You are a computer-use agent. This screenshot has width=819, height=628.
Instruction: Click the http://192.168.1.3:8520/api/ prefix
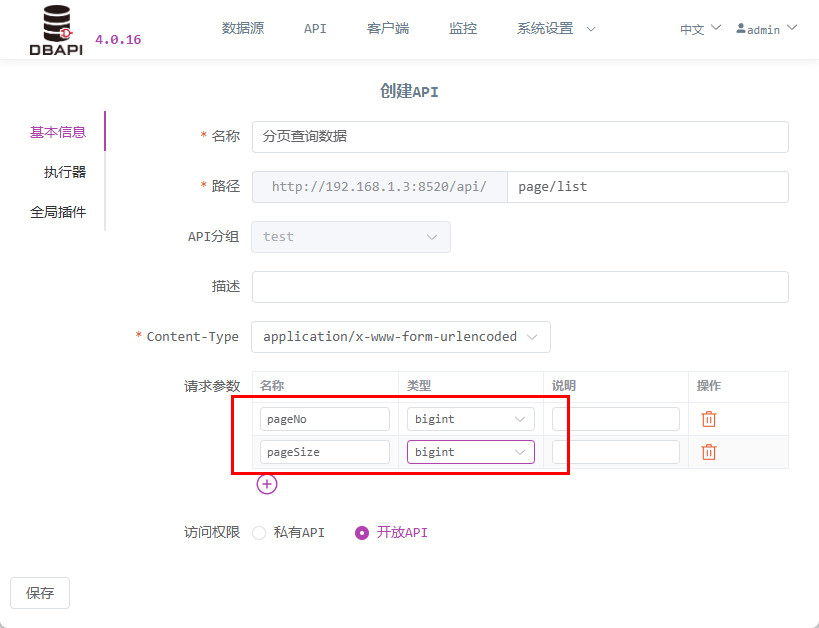tap(379, 187)
